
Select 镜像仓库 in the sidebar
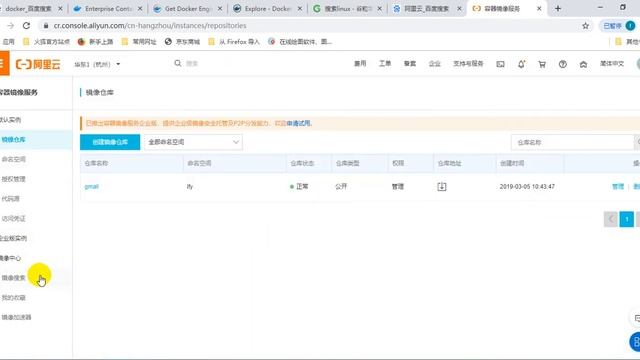point(13,140)
